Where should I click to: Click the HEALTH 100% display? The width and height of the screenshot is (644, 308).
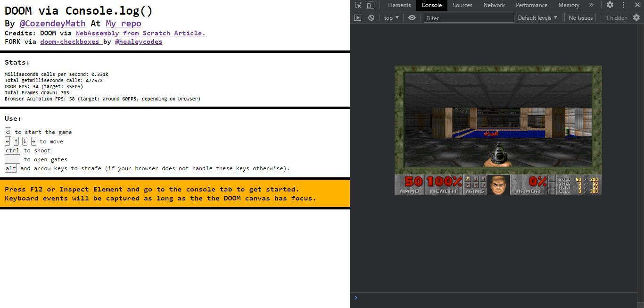444,184
